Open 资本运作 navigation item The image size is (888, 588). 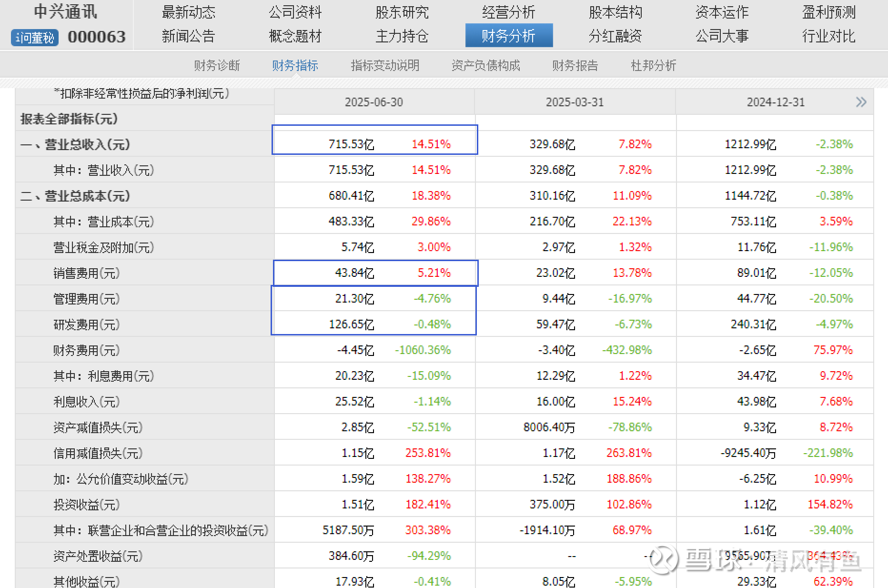tap(722, 12)
